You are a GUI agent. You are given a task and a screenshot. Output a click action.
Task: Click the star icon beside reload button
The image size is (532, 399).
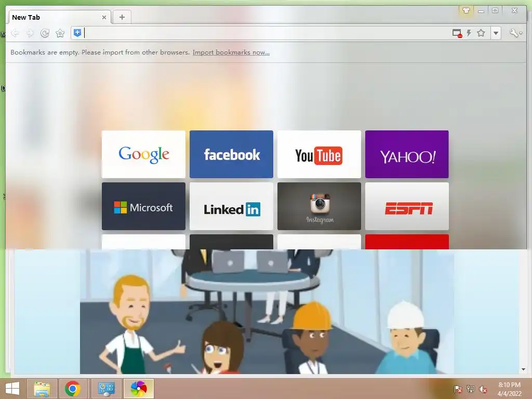click(60, 33)
